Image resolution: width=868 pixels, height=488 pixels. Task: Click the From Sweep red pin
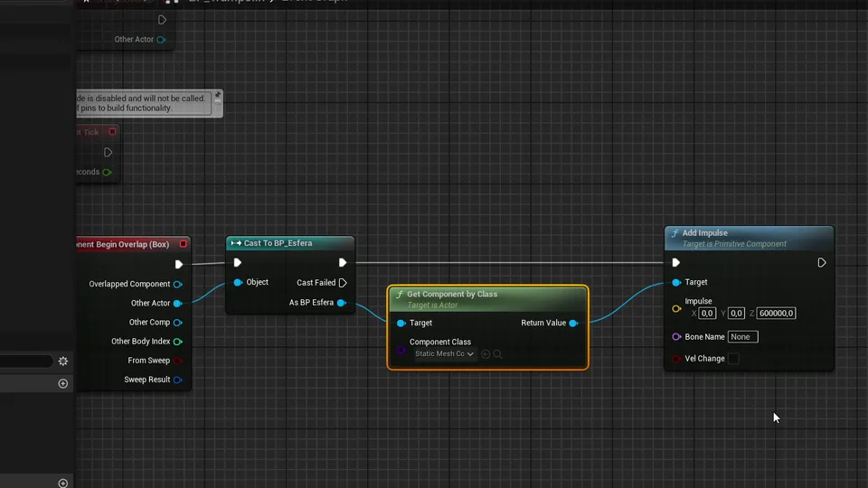tap(178, 361)
